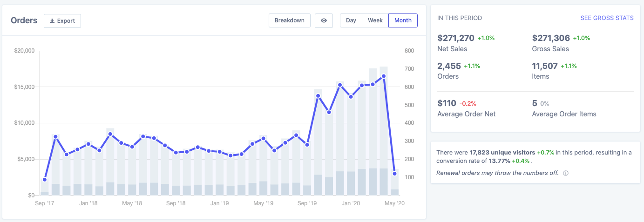Select the Month grouping option
The image size is (644, 222).
403,20
